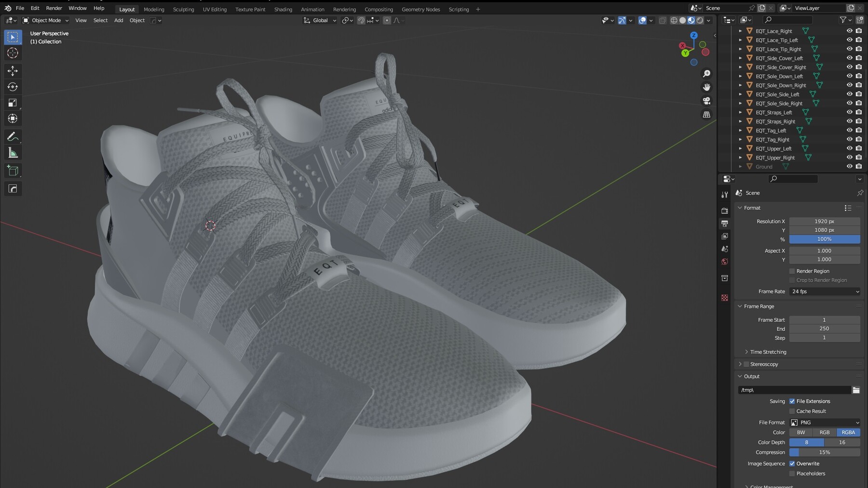Select the Move tool

click(13, 71)
